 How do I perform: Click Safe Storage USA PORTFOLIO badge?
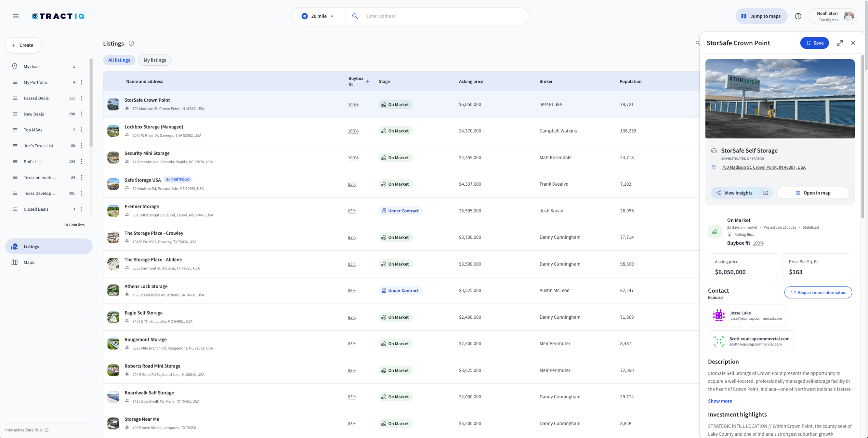pyautogui.click(x=178, y=180)
